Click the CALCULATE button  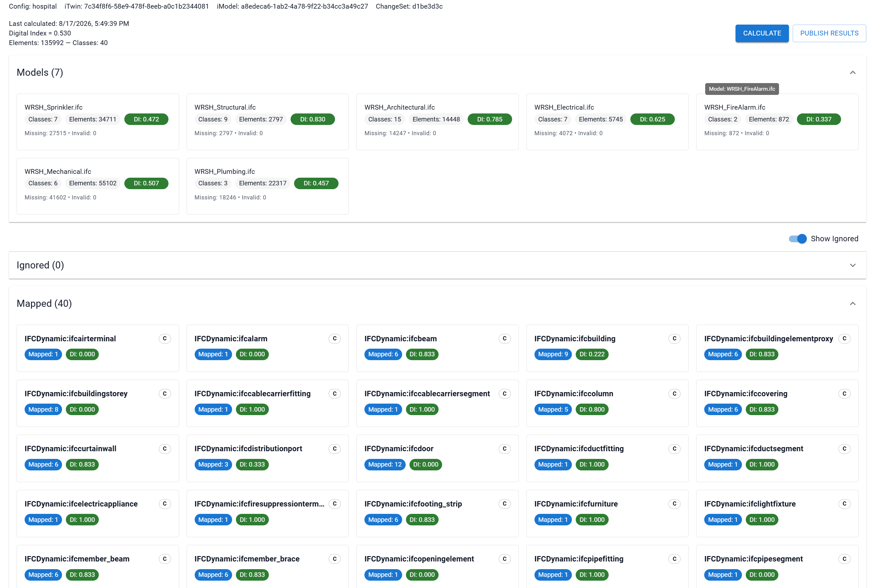[762, 33]
